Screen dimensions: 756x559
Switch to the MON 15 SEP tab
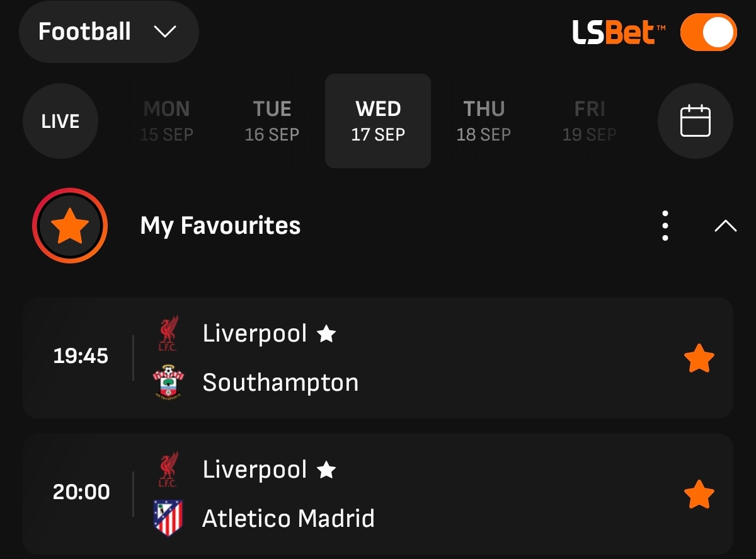coord(166,121)
